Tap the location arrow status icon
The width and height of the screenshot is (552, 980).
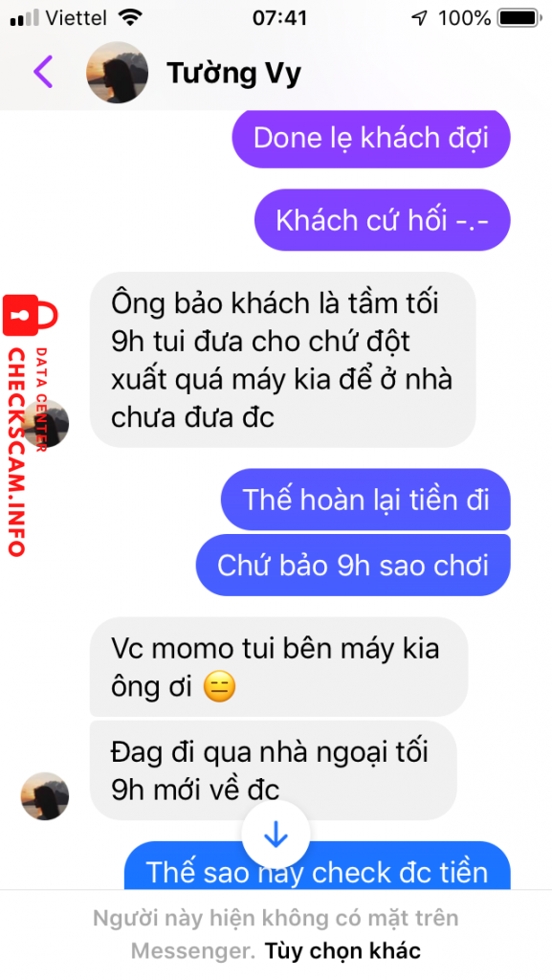click(x=419, y=19)
